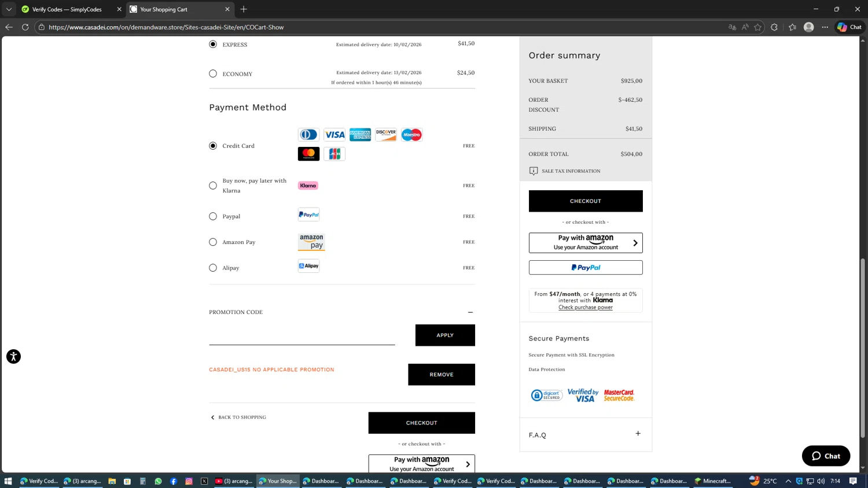Click Checkout in the order summary
This screenshot has width=868, height=488.
click(586, 201)
